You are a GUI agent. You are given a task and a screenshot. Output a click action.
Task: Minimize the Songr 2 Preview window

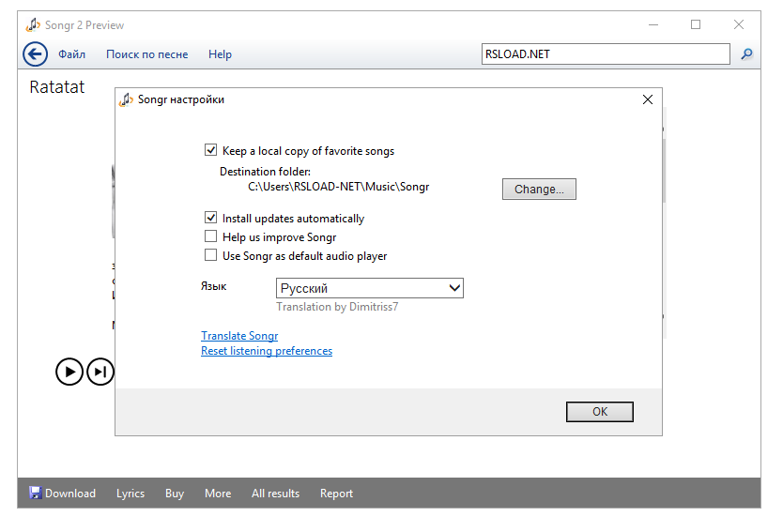click(653, 24)
